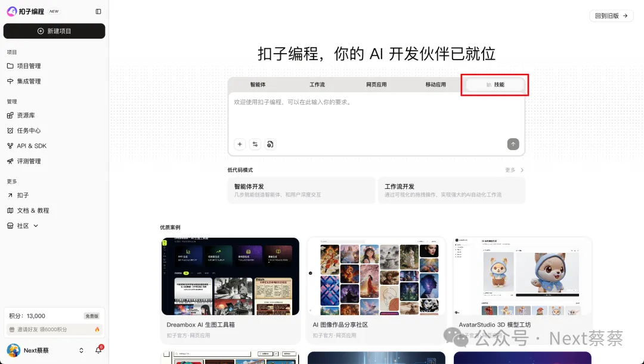Click the plus attachment icon in prompt box

tap(239, 144)
